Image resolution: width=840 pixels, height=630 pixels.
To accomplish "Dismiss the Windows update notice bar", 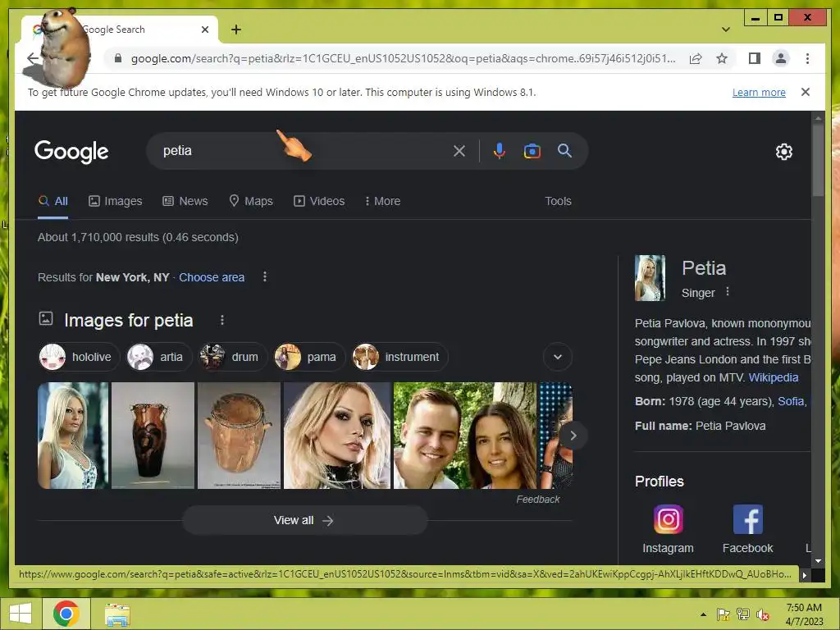I will point(806,92).
